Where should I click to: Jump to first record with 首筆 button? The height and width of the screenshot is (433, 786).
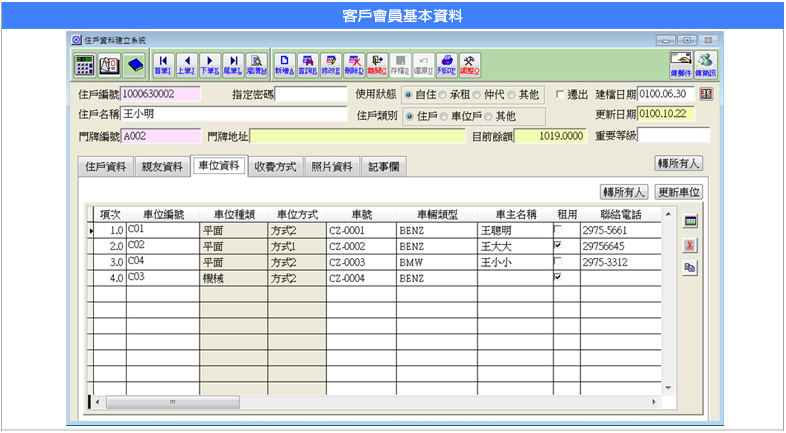tap(162, 64)
